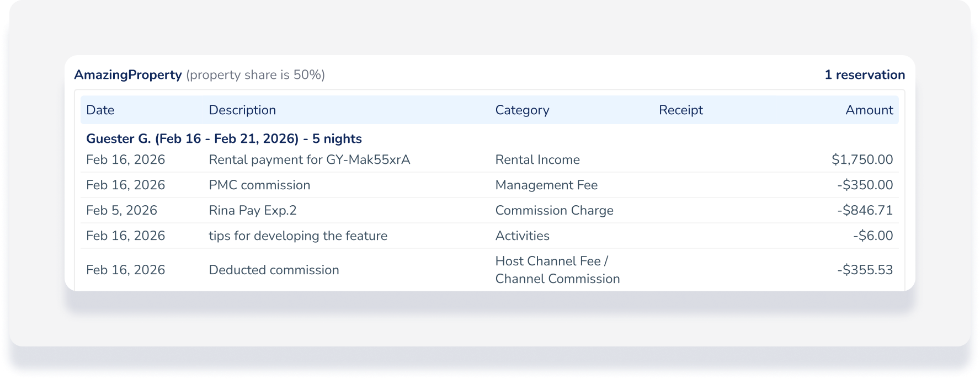
Task: Click the Commission Charge category cell
Action: [x=554, y=211]
